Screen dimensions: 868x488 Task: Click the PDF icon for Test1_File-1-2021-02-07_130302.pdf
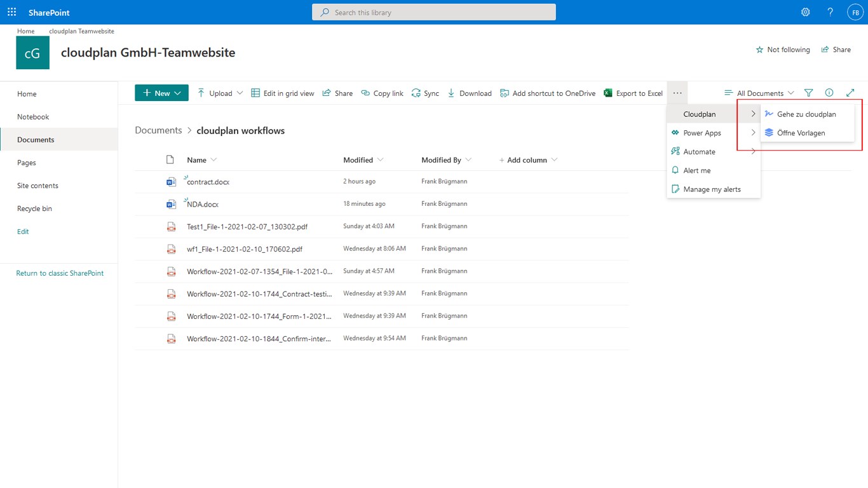(170, 226)
